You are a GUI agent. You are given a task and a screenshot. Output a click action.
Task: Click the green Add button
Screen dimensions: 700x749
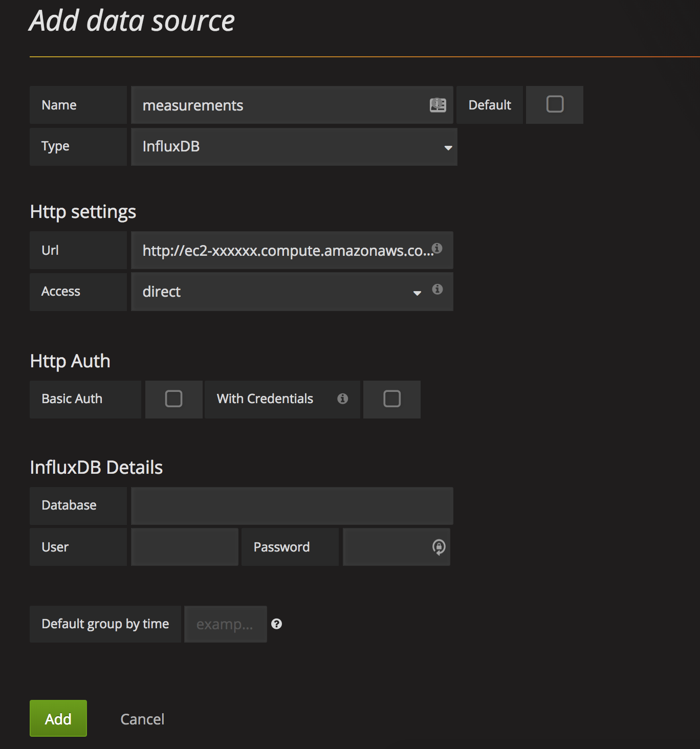click(x=58, y=718)
